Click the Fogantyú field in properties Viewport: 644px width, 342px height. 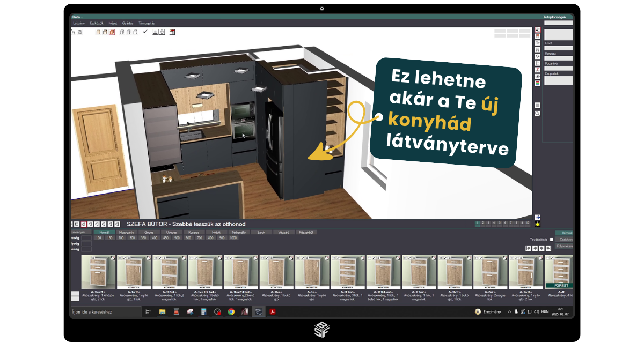tap(559, 68)
